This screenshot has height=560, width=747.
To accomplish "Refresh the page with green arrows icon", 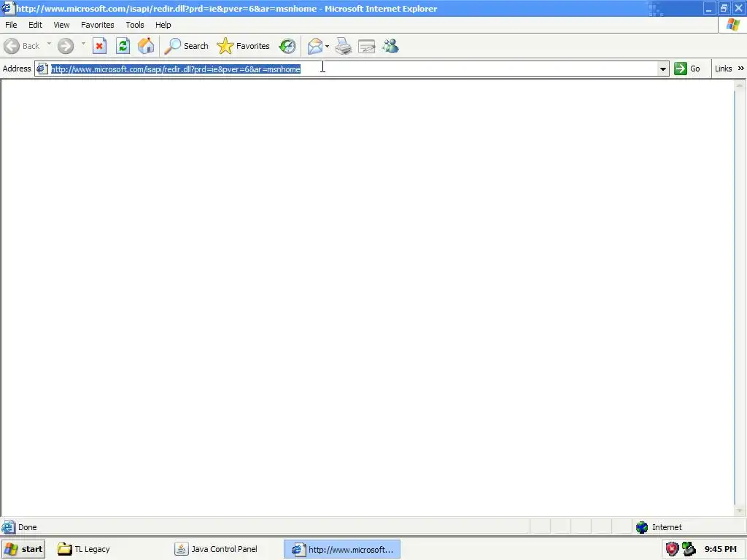I will tap(123, 46).
